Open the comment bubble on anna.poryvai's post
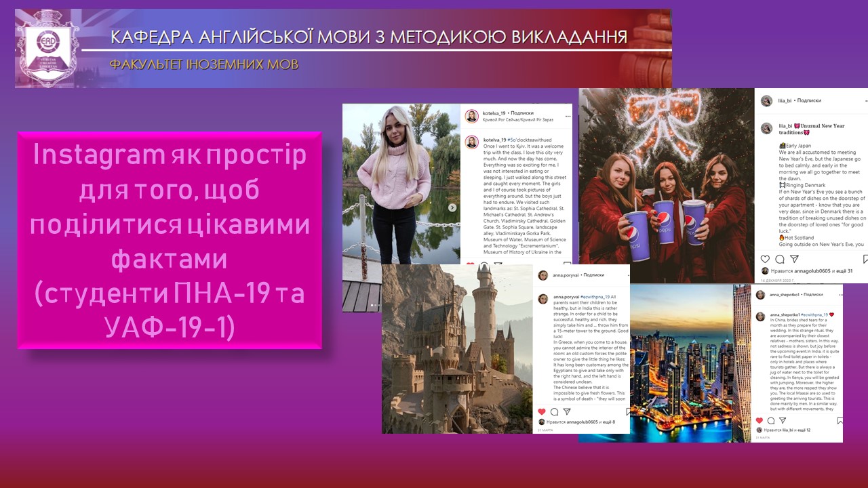 click(553, 411)
